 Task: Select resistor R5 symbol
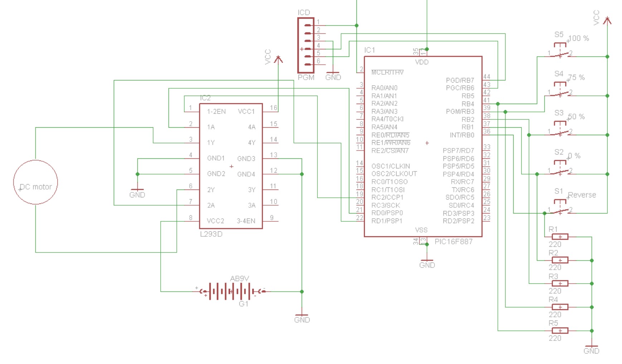coord(560,331)
